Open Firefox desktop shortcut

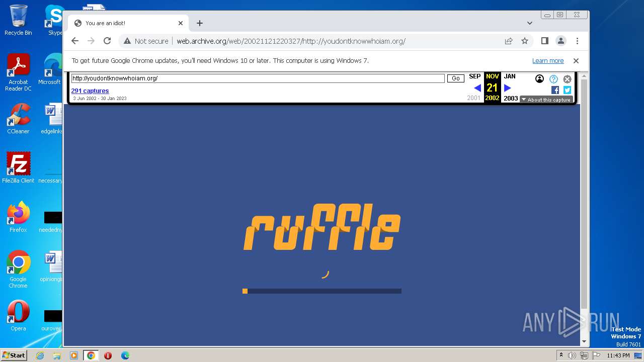pos(18,217)
